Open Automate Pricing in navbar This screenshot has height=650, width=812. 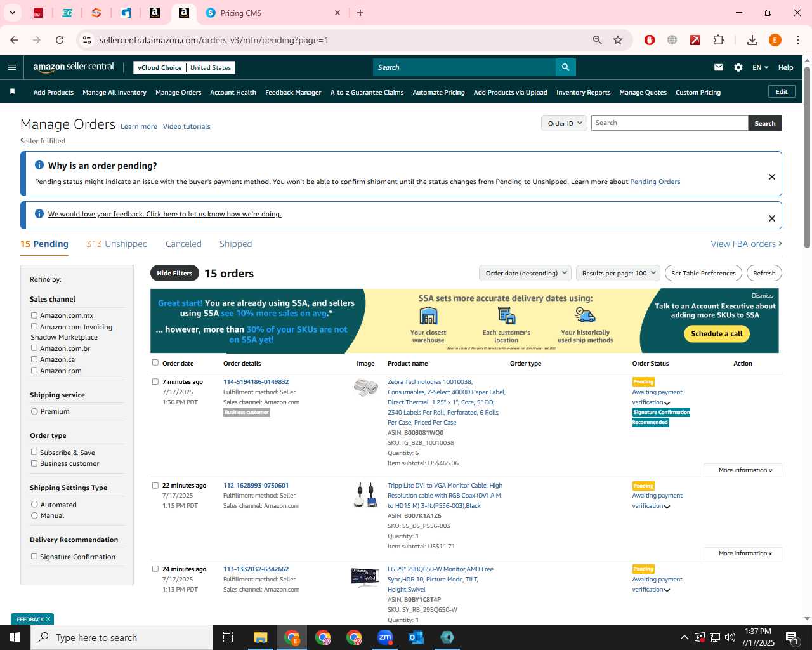438,92
